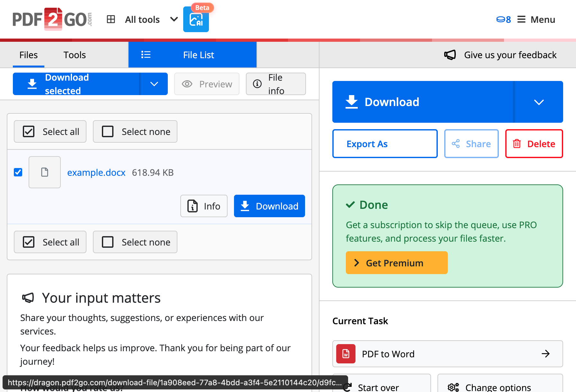Open the hamburger Menu
Screen dimensions: 576x392
[536, 20]
